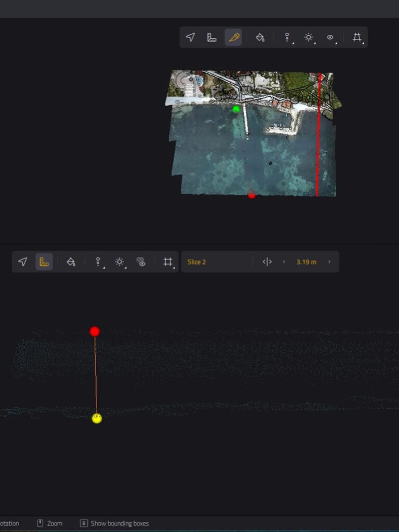The width and height of the screenshot is (399, 532).
Task: Activate the ruler measure tool in top toolbar
Action: click(x=211, y=37)
